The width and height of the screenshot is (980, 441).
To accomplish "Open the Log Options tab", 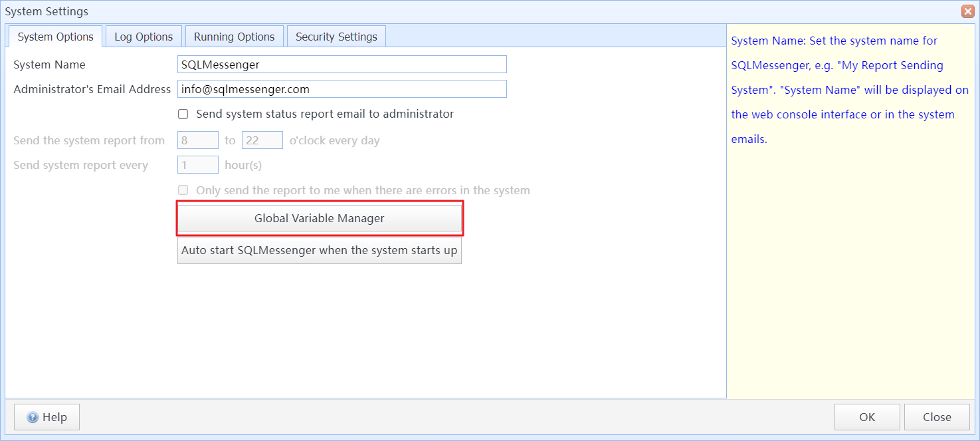I will coord(144,37).
